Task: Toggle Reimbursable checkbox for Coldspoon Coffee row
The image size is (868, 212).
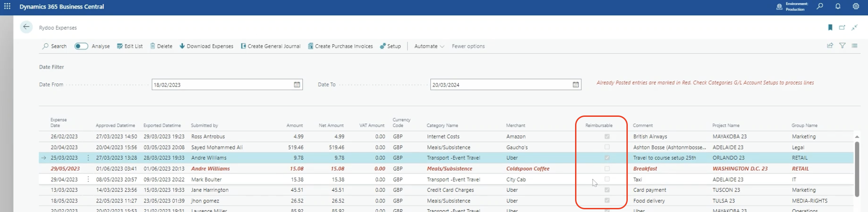Action: [x=607, y=169]
